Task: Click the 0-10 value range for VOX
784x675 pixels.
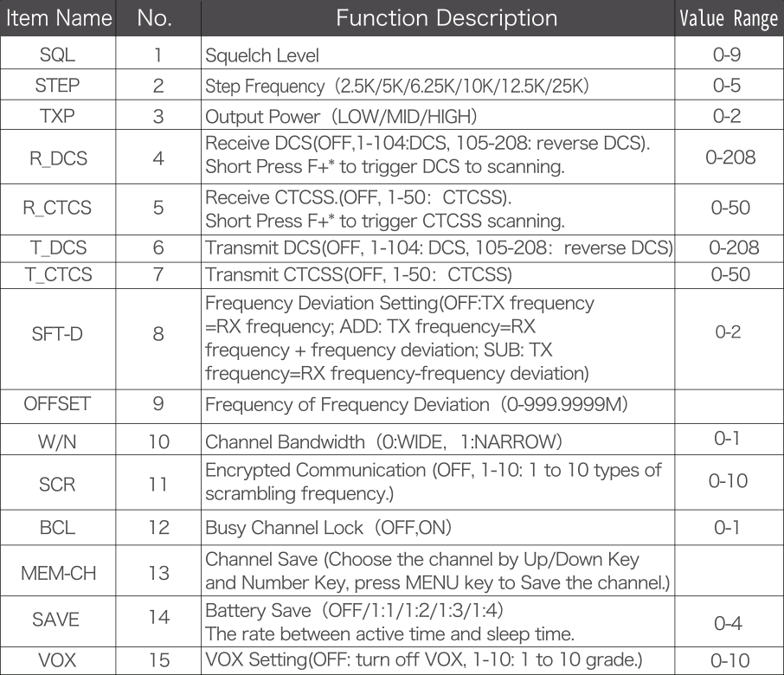Action: click(730, 661)
